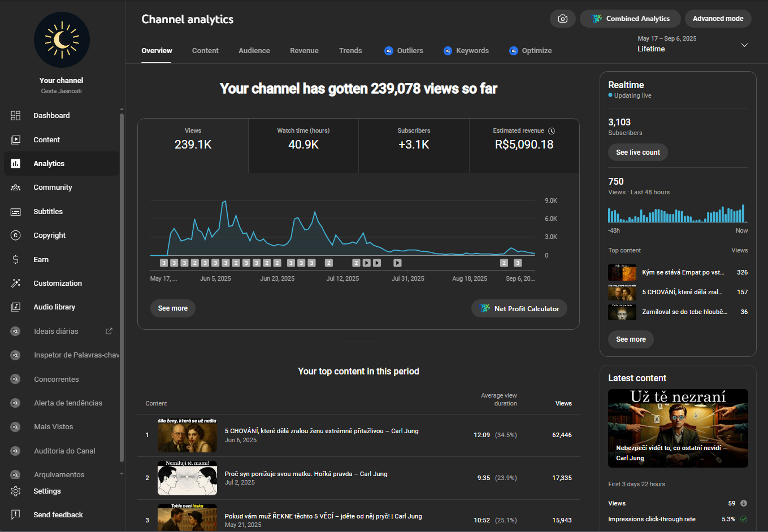
Task: Open Ideais diárias external link
Action: click(109, 332)
